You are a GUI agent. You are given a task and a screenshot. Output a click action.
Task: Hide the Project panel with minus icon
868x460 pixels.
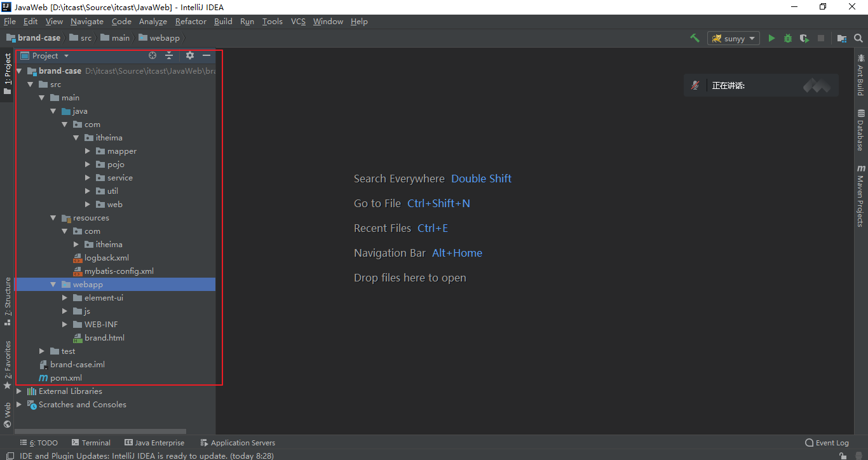(x=207, y=56)
